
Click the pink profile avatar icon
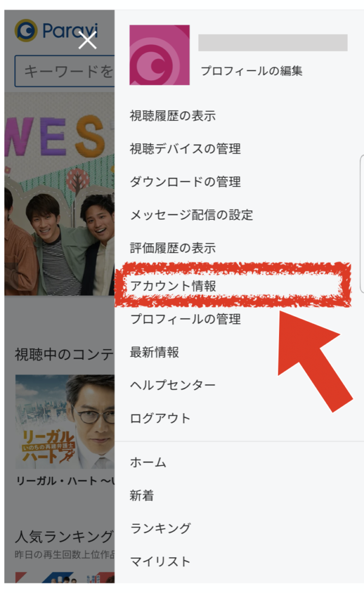pos(160,55)
